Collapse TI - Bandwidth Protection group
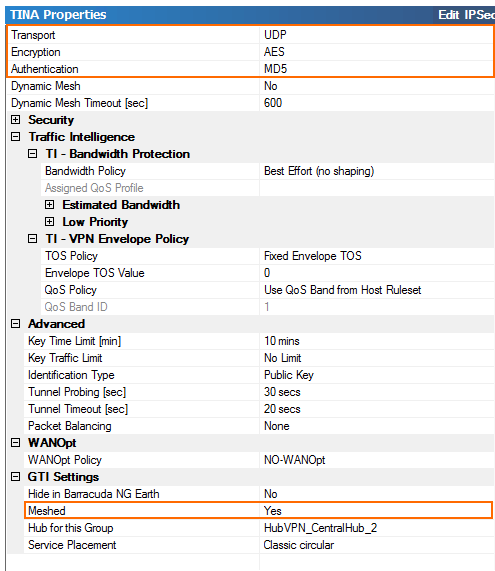Image resolution: width=495 pixels, height=571 pixels. [33, 154]
